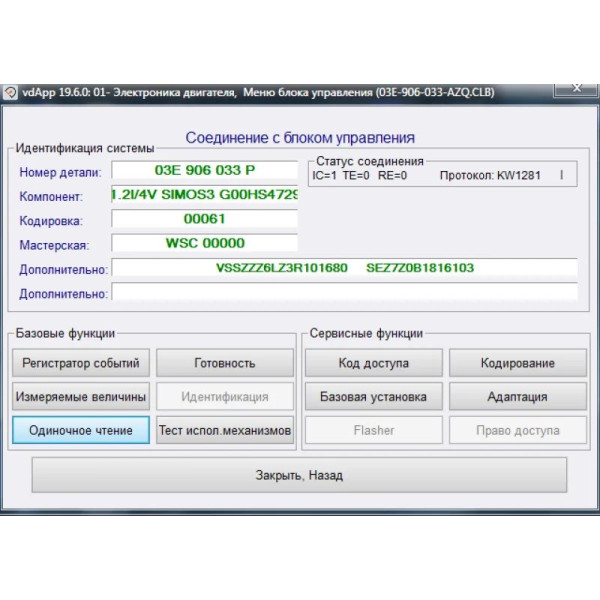Click the Мастерская field WSC 00000

(x=204, y=243)
